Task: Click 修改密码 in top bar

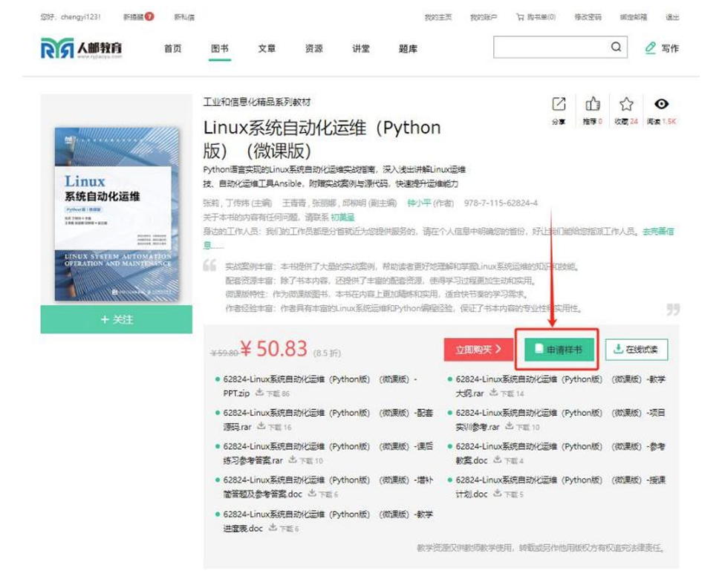Action: [588, 17]
